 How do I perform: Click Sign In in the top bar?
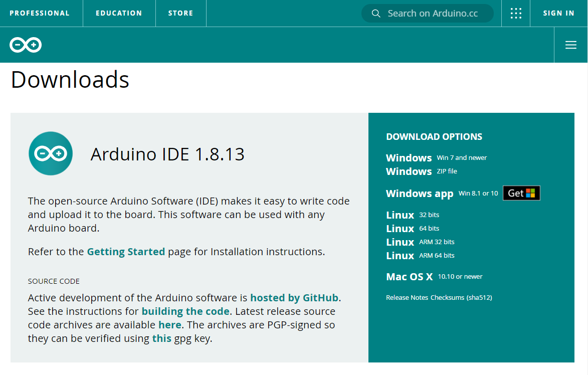[559, 13]
